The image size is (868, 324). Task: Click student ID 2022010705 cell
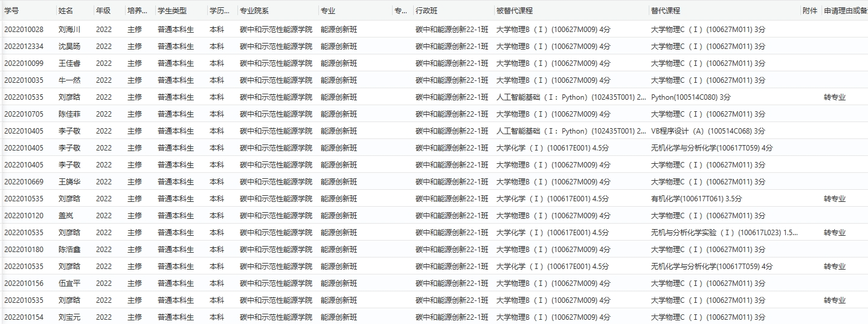click(24, 114)
